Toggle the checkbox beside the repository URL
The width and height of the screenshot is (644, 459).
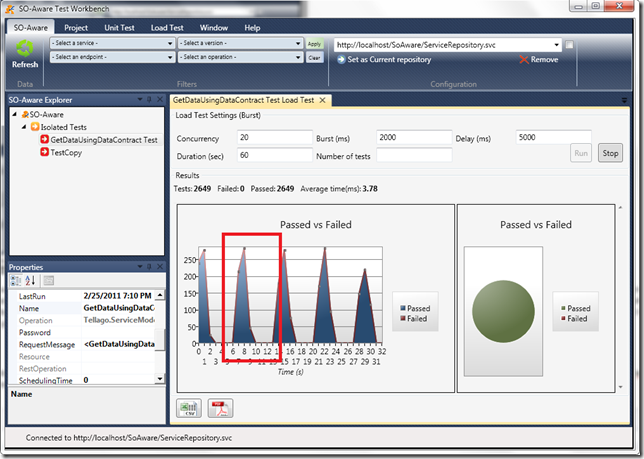(x=569, y=45)
